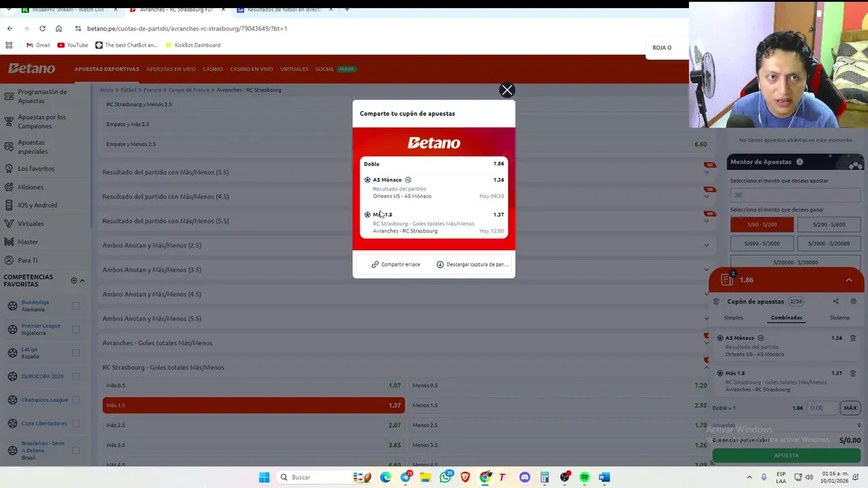Click the Francia breadcrumb link
This screenshot has height=488, width=868.
tap(153, 89)
